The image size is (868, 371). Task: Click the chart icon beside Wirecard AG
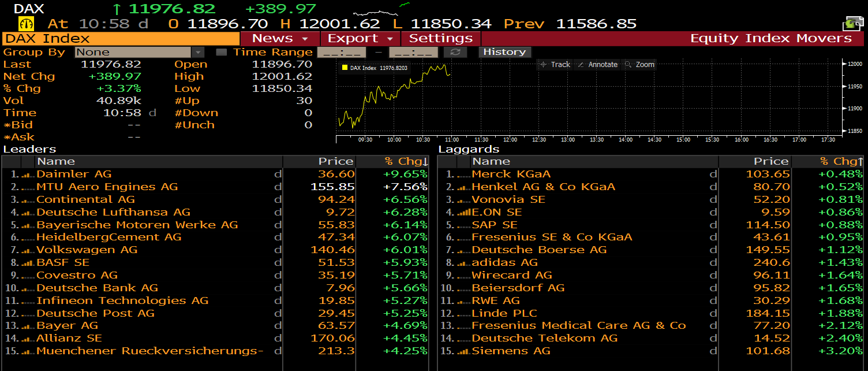464,276
